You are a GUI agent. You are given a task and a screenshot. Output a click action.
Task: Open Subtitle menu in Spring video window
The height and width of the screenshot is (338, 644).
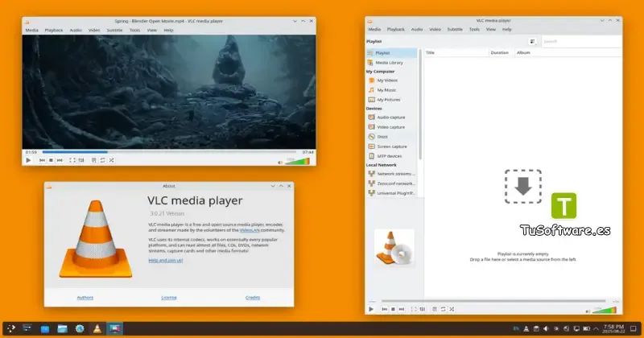coord(114,30)
